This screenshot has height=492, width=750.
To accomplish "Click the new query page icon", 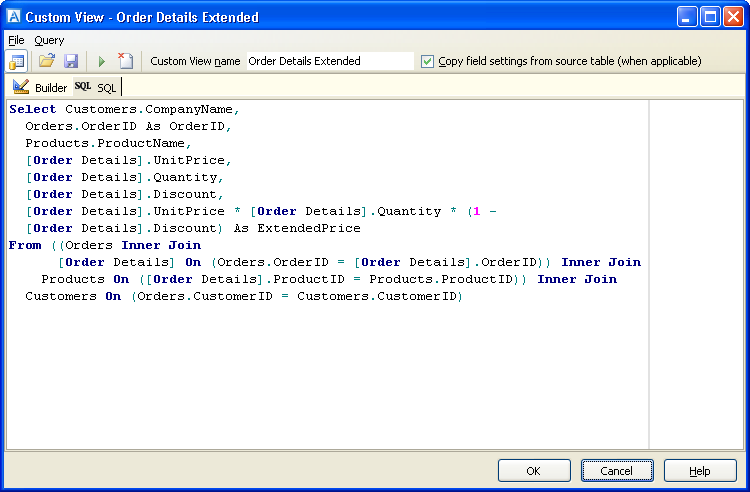I will pos(126,61).
